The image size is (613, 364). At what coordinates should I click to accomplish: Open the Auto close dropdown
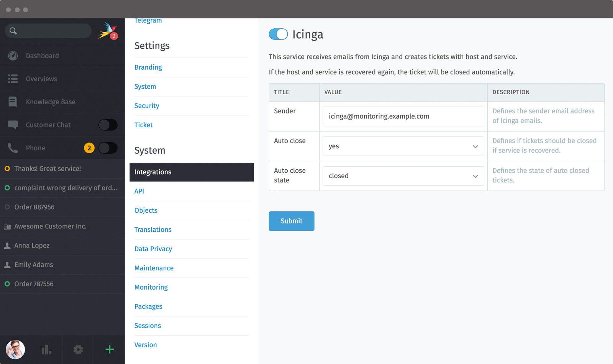(403, 146)
